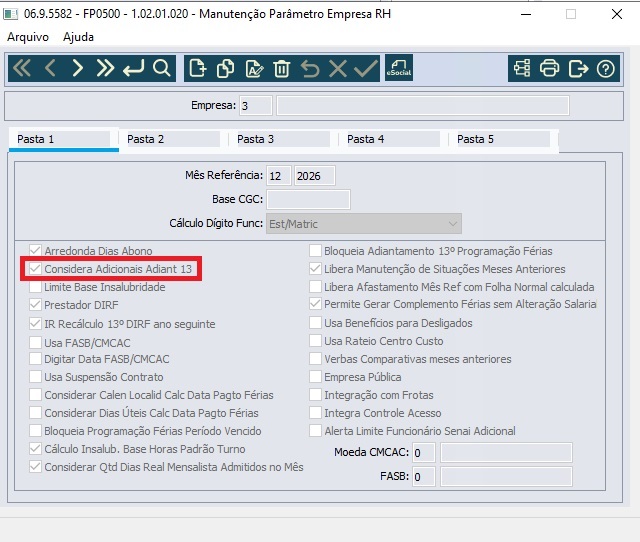Open the hierarchy tree view icon

[522, 68]
